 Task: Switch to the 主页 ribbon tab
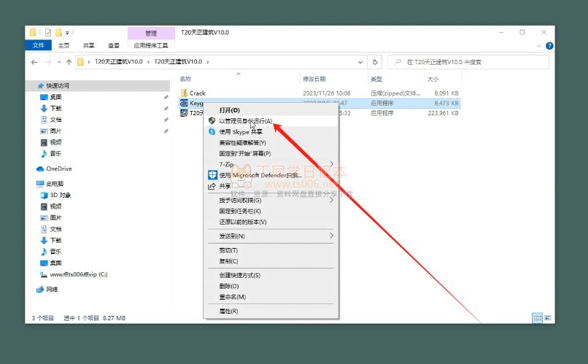(63, 45)
